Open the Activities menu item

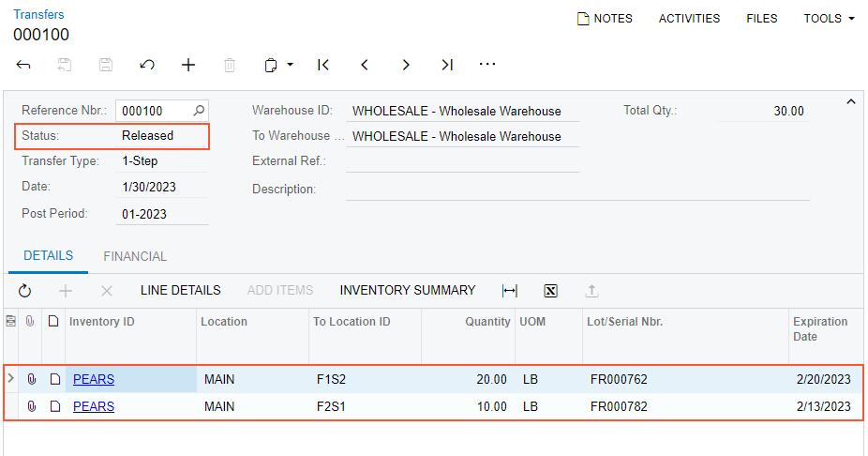689,19
